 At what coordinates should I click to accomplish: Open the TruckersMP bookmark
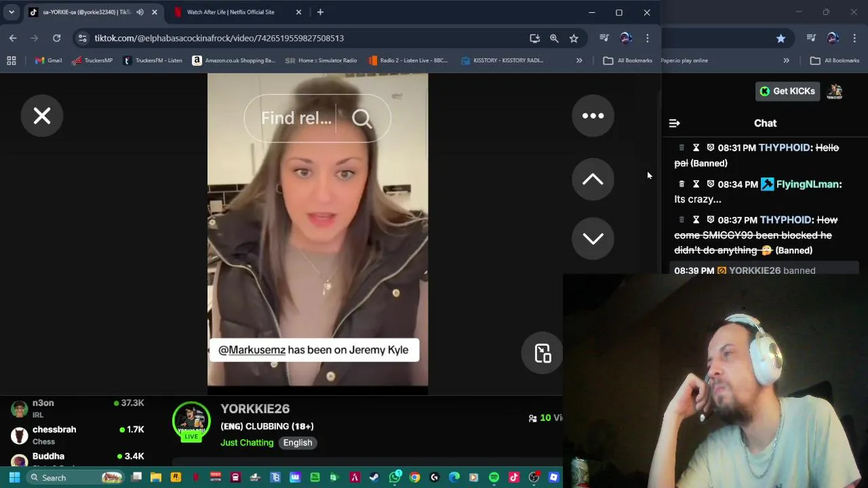(92, 60)
